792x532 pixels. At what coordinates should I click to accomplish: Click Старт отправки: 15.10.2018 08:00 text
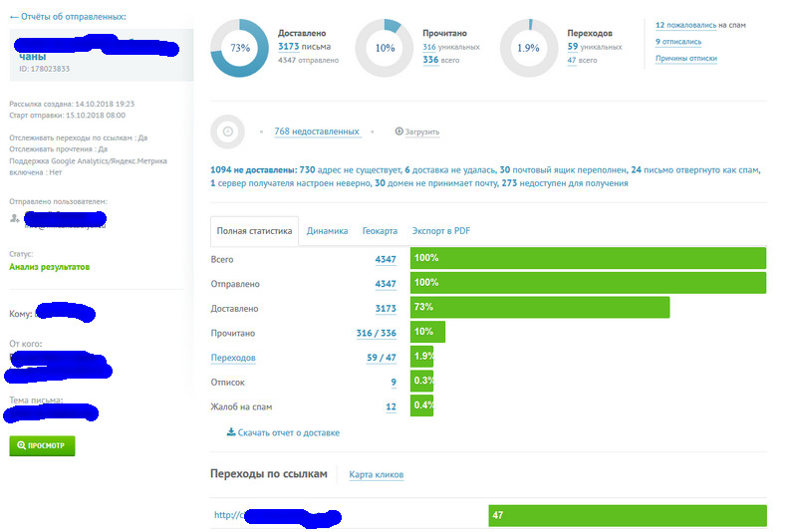67,116
